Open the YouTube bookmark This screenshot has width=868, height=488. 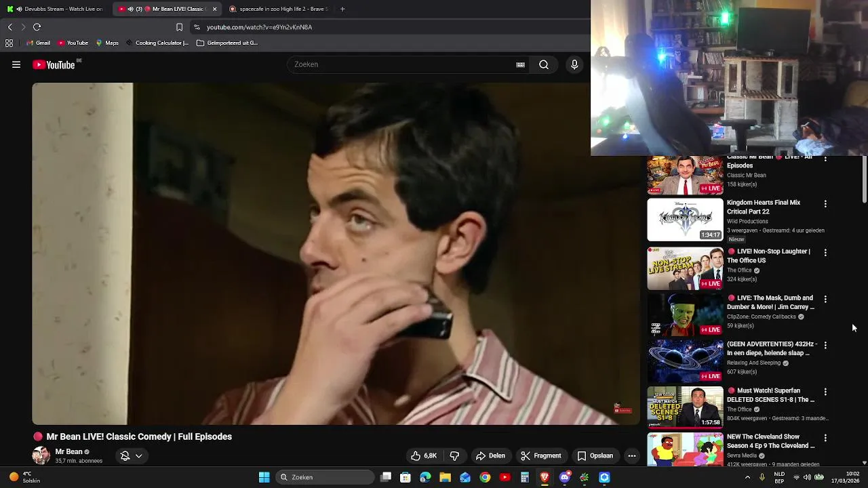pyautogui.click(x=73, y=43)
